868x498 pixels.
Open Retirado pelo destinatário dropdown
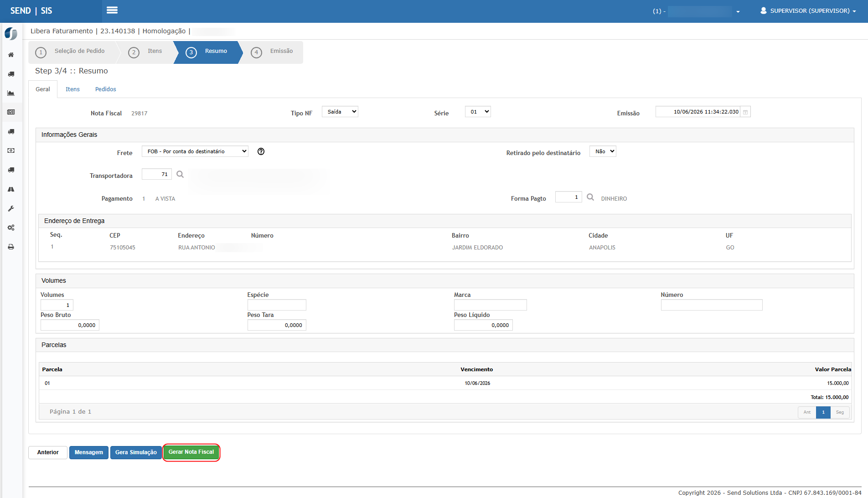[x=603, y=151]
